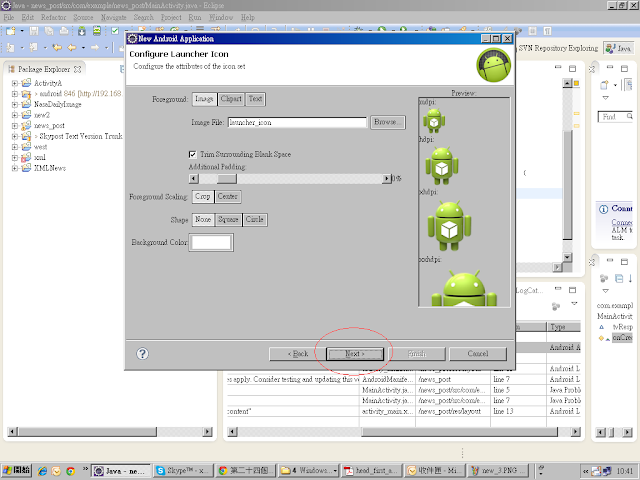Screen dimensions: 640x480
Task: Select Clipart as foreground type
Action: tap(231, 99)
